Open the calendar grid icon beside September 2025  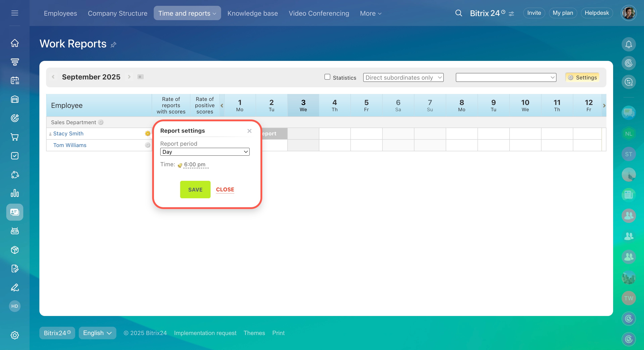tap(141, 77)
